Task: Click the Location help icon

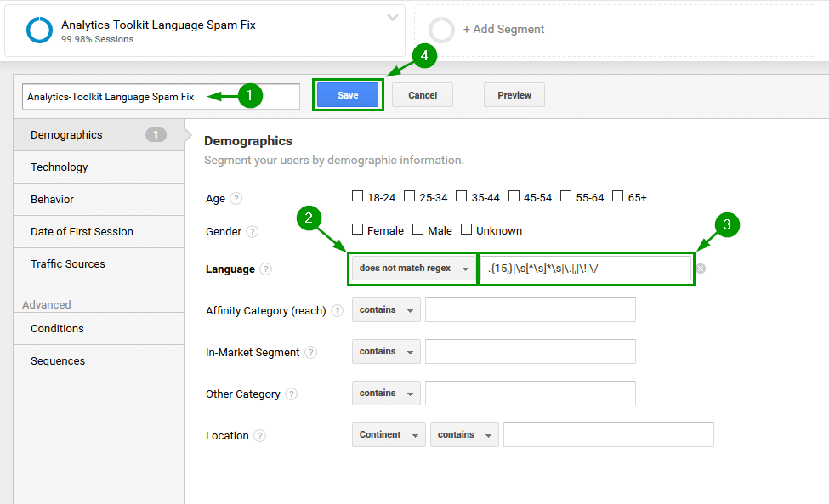Action: click(x=260, y=436)
